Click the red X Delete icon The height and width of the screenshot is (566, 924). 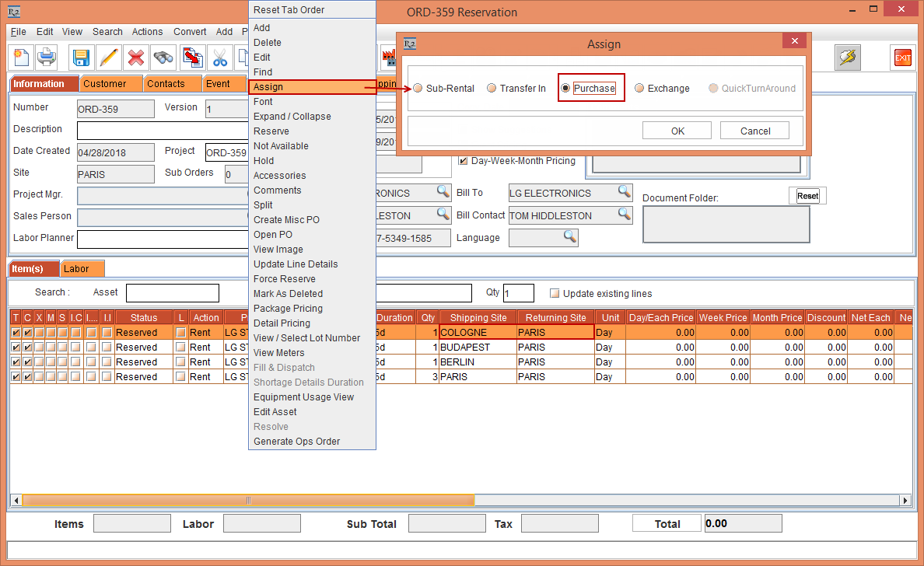[136, 57]
